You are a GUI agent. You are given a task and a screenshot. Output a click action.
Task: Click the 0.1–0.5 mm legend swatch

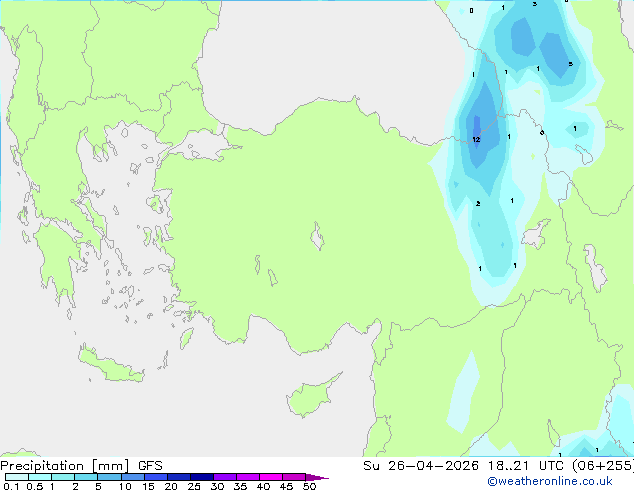click(17, 477)
